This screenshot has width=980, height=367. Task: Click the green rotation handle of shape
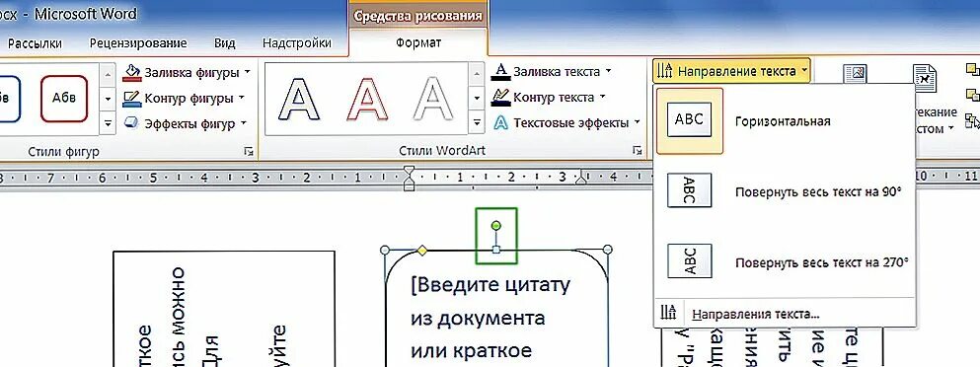496,225
